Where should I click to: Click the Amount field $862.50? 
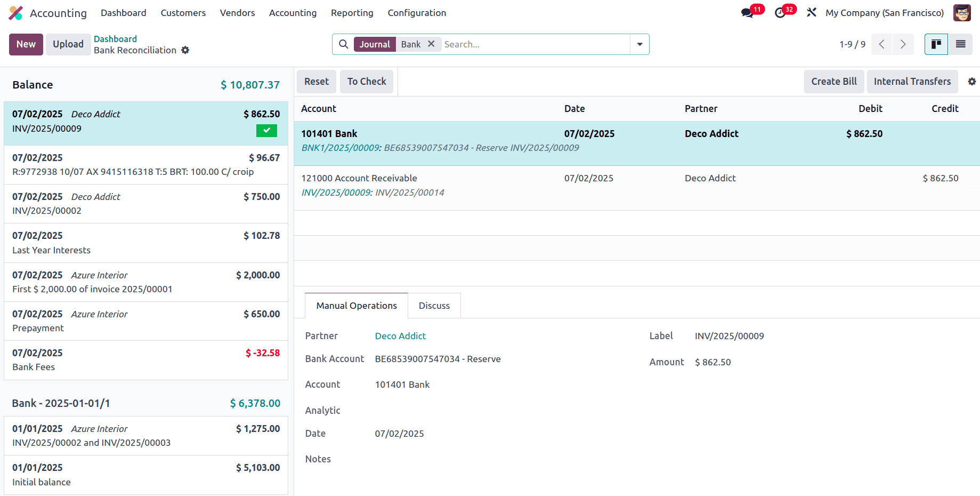713,362
